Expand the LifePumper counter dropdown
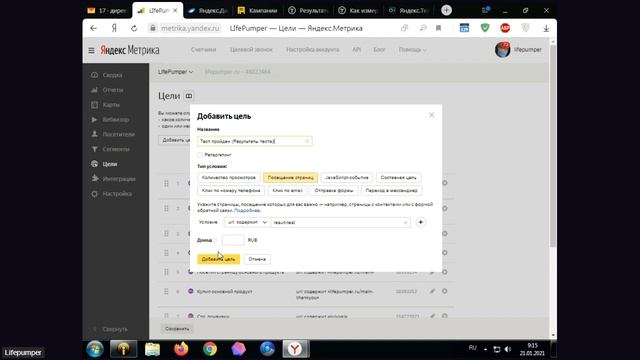This screenshot has height=360, width=640. [x=176, y=72]
